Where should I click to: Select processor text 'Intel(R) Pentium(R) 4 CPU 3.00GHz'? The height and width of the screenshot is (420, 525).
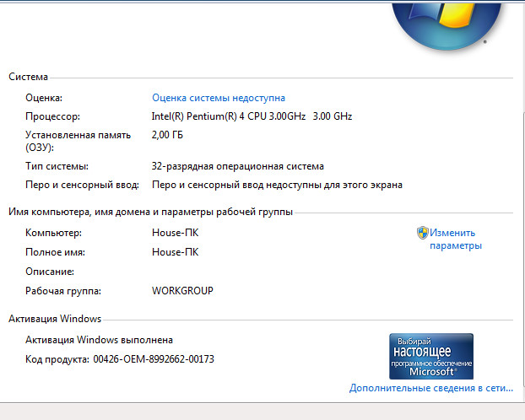click(229, 116)
